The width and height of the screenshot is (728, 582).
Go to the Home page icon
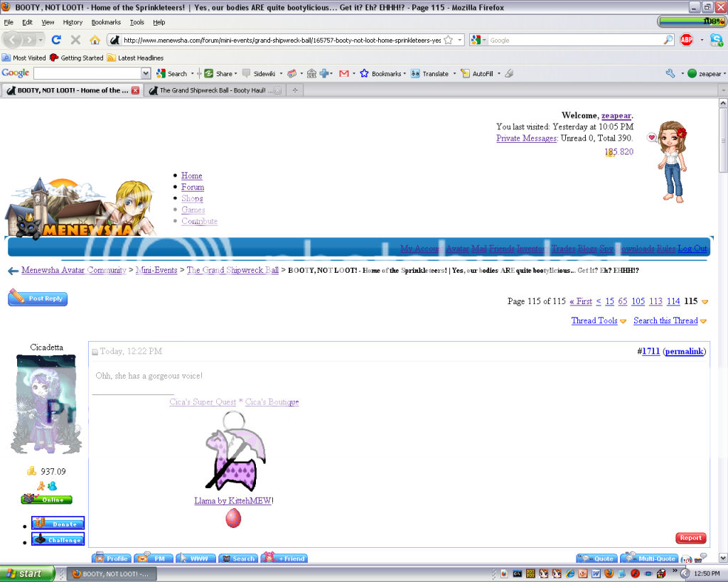pyautogui.click(x=95, y=40)
